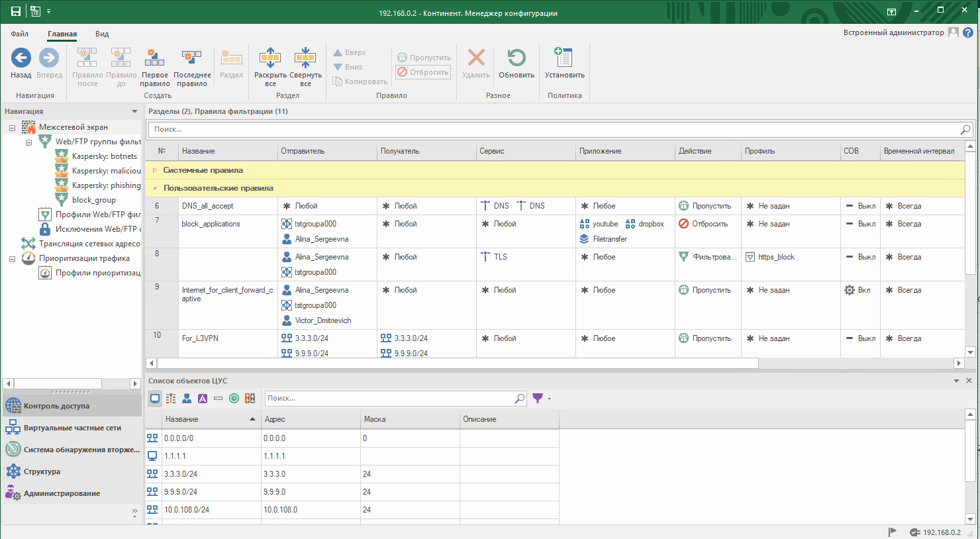Collapse the Firewall tree node
This screenshot has width=980, height=539.
(12, 127)
